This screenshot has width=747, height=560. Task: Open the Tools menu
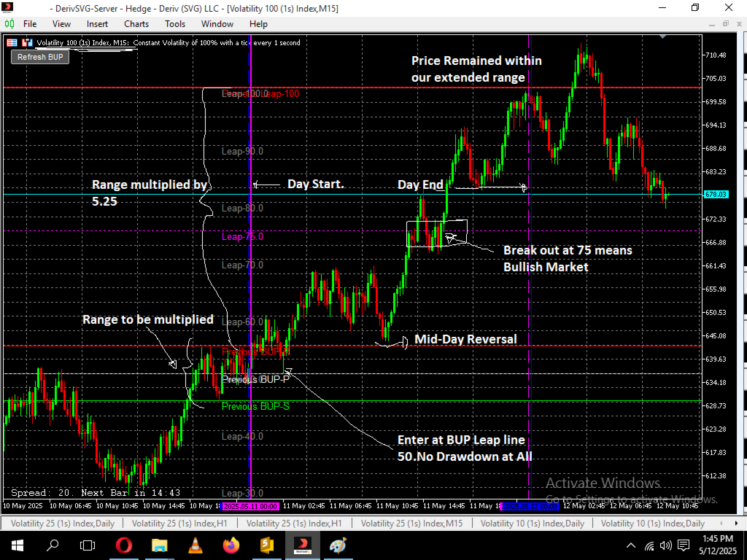175,24
